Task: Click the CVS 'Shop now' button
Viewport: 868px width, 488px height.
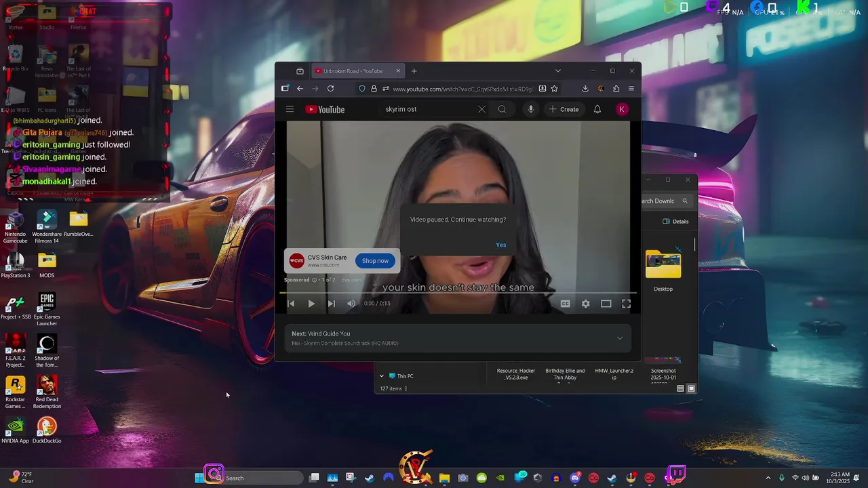Action: pos(375,261)
